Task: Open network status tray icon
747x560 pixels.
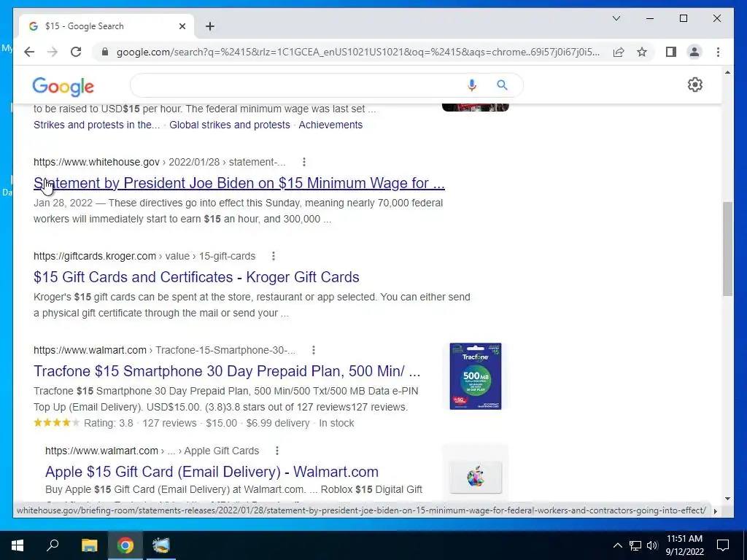Action: point(635,545)
